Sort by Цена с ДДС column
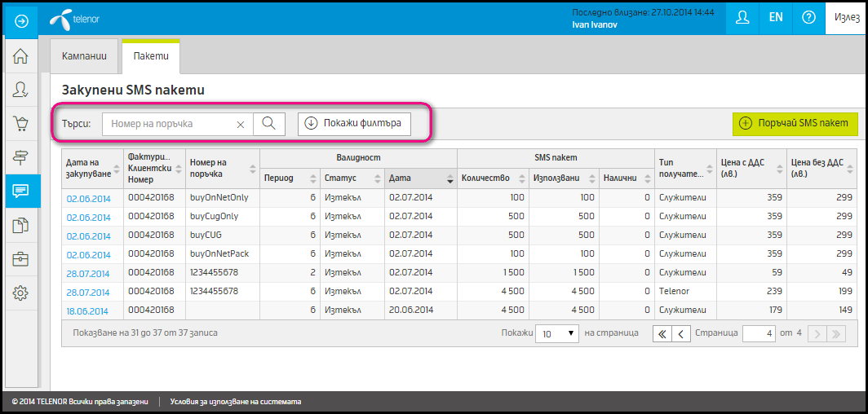The image size is (868, 414). 752,168
